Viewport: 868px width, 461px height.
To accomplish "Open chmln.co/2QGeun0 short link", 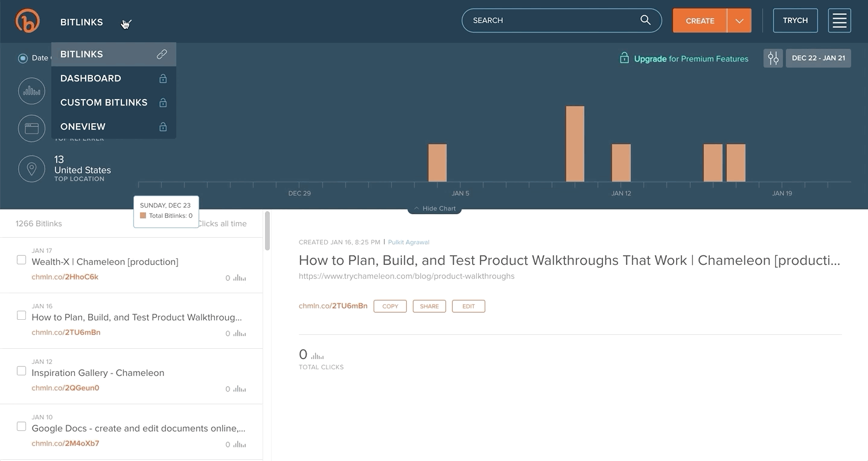I will pyautogui.click(x=65, y=388).
